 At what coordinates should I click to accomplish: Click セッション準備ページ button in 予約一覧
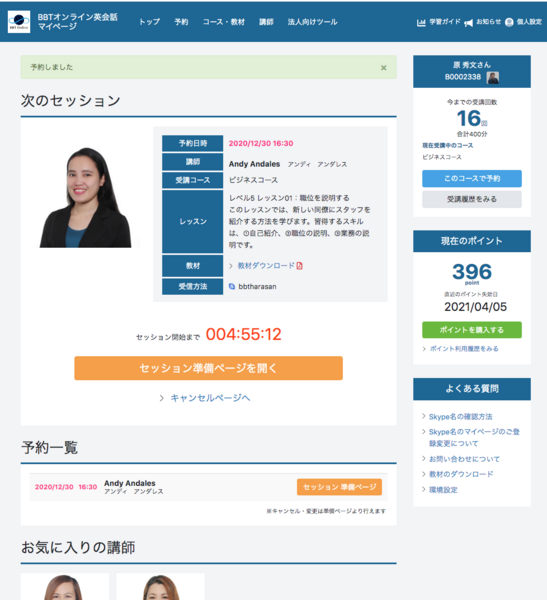click(339, 487)
